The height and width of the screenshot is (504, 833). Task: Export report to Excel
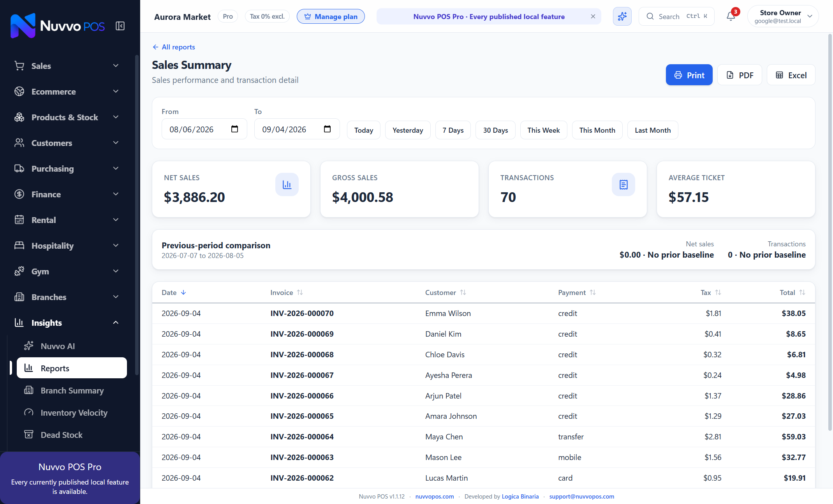click(791, 75)
